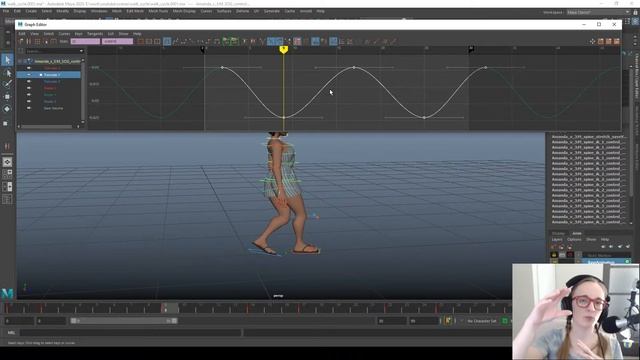This screenshot has height=360, width=640.
Task: Open the No Character Set dropdown
Action: 482,321
